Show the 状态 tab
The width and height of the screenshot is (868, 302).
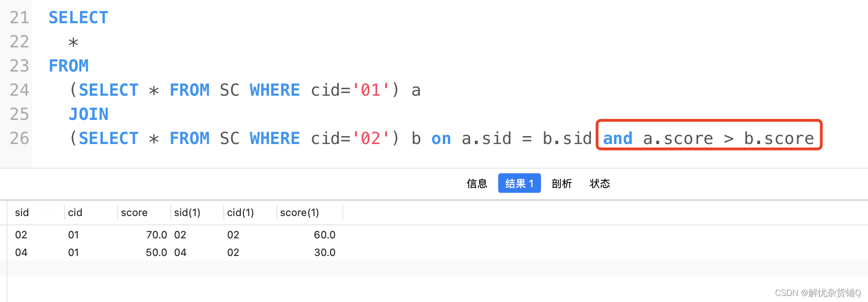coord(600,184)
